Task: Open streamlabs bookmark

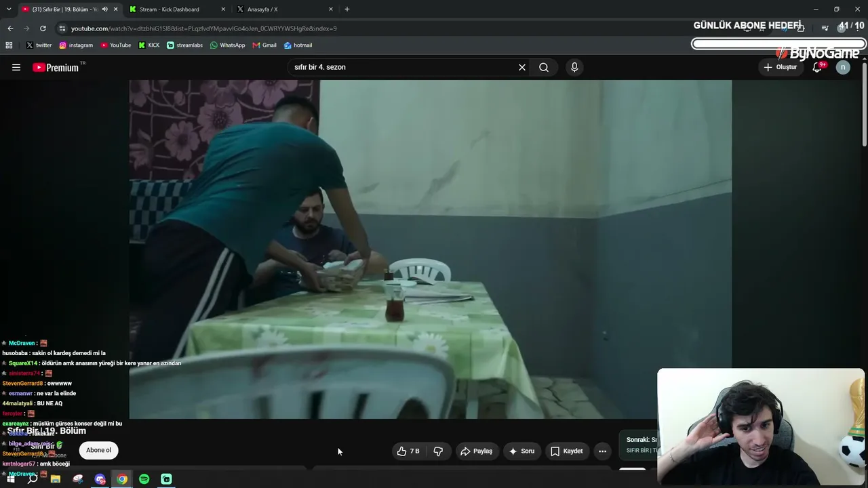Action: point(184,45)
